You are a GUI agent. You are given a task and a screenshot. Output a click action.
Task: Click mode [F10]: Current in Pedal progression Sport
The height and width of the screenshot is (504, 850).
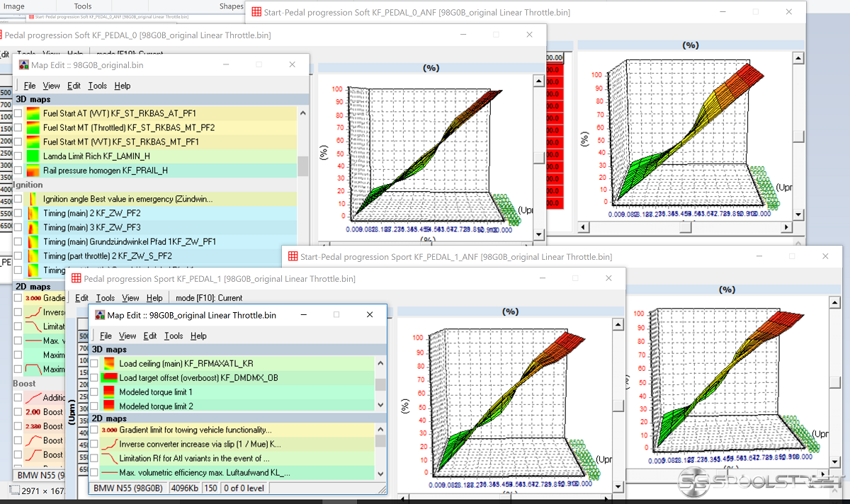coord(209,298)
